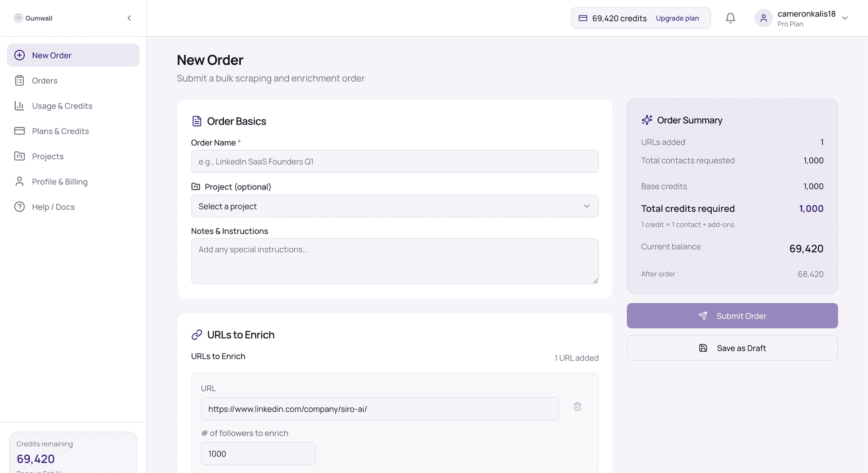Navigate to Plans & Credits
The height and width of the screenshot is (473, 868).
tap(60, 131)
